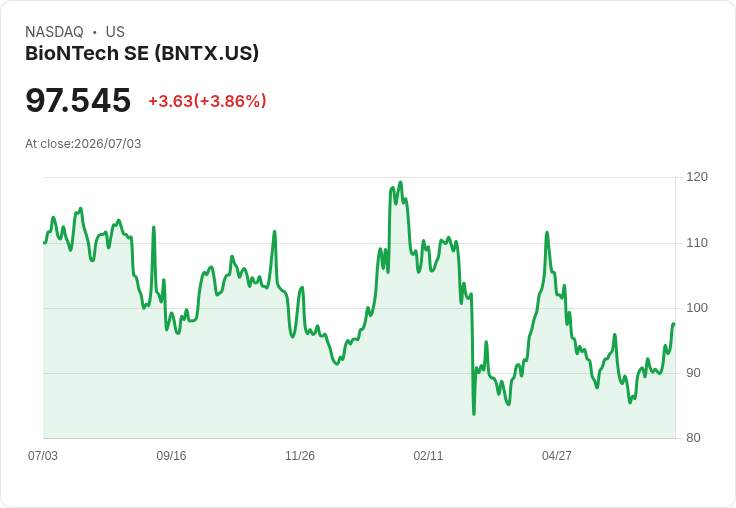Click the 90 y-axis label
Screen dimensions: 736x508
[x=693, y=373]
